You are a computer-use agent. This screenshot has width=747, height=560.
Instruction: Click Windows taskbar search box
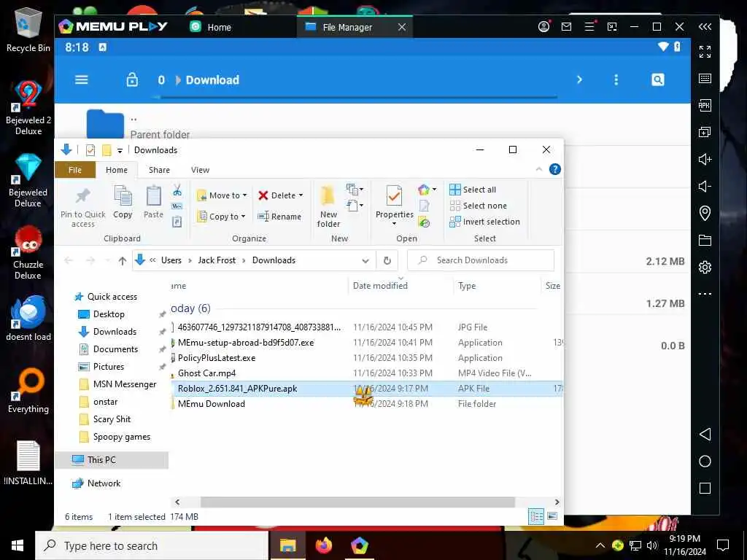[152, 545]
